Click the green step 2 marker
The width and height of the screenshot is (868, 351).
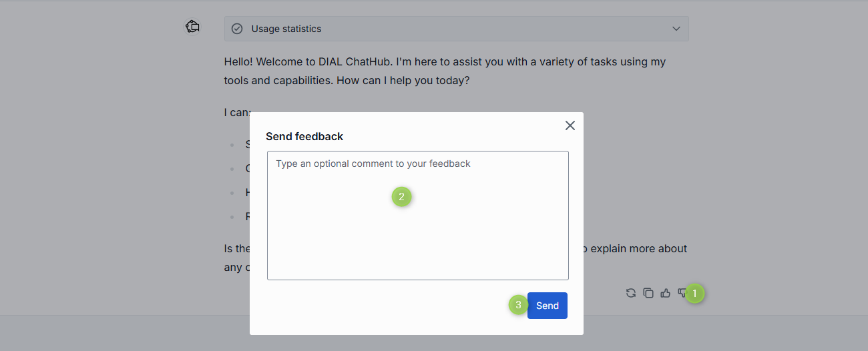click(401, 197)
